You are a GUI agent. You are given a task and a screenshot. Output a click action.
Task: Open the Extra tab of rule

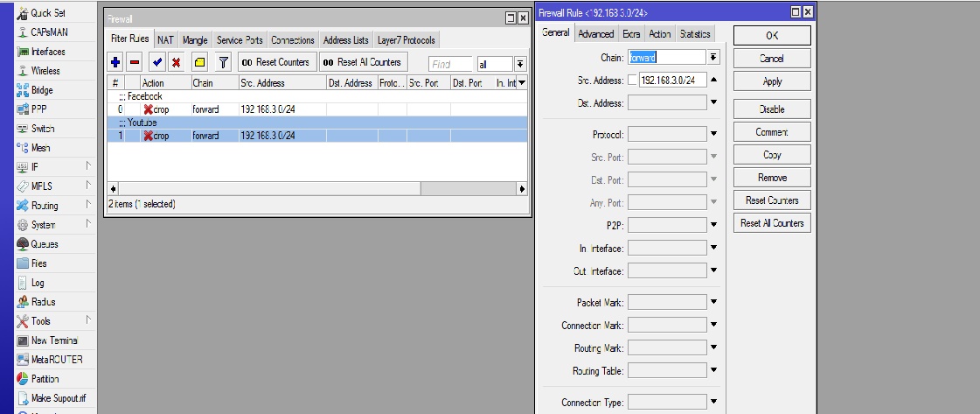(631, 34)
